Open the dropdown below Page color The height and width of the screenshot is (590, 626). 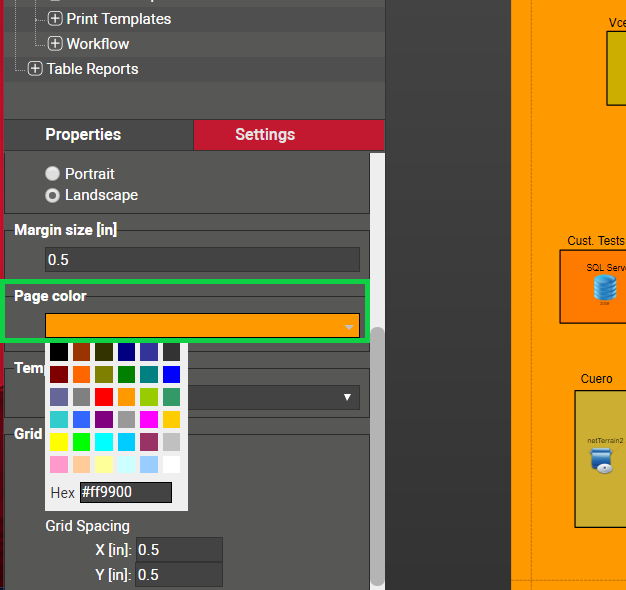point(348,397)
